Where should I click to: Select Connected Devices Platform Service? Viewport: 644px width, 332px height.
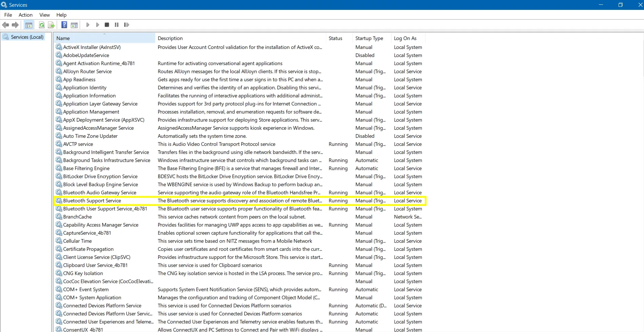(102, 305)
